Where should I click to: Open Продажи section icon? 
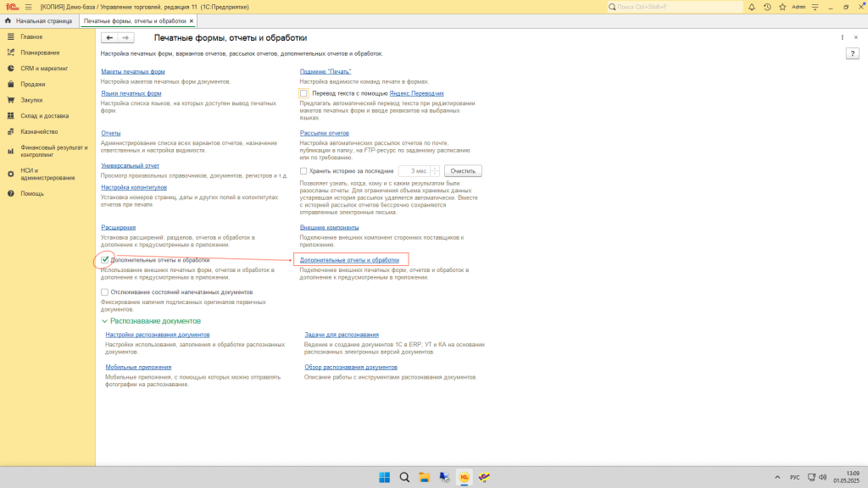pyautogui.click(x=10, y=84)
